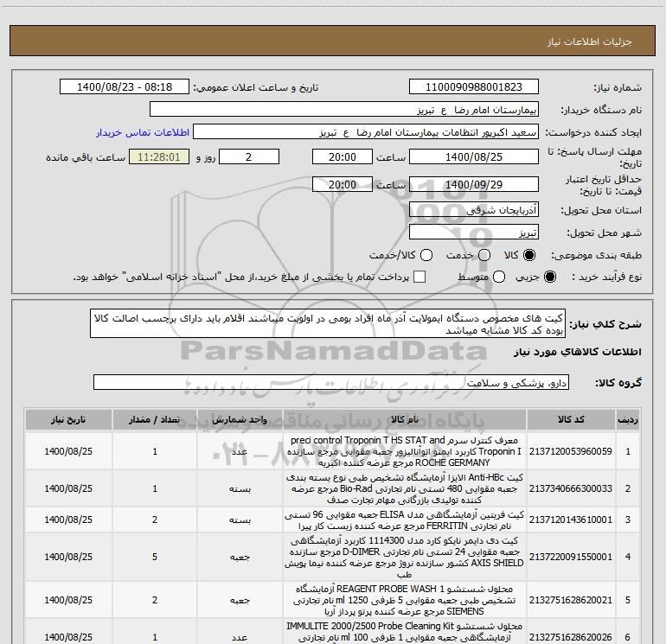Click the delivery city field تبریز
Screen dimensions: 666x644
[x=474, y=233]
